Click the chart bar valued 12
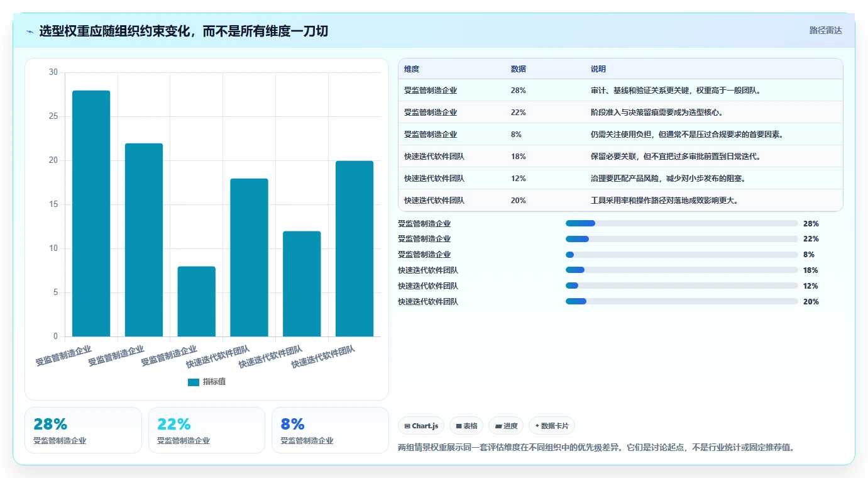Viewport: 868px width, 478px height. click(302, 284)
